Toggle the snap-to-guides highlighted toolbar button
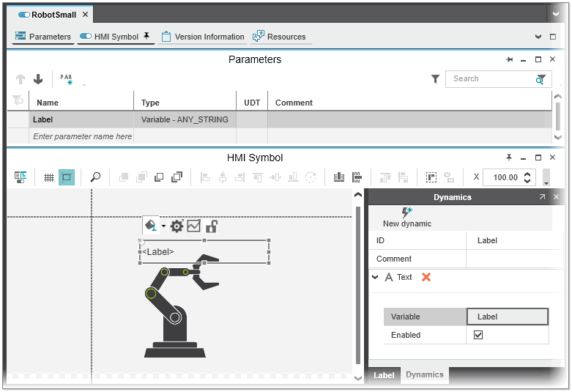Screen dimensions: 572x392 tap(67, 177)
